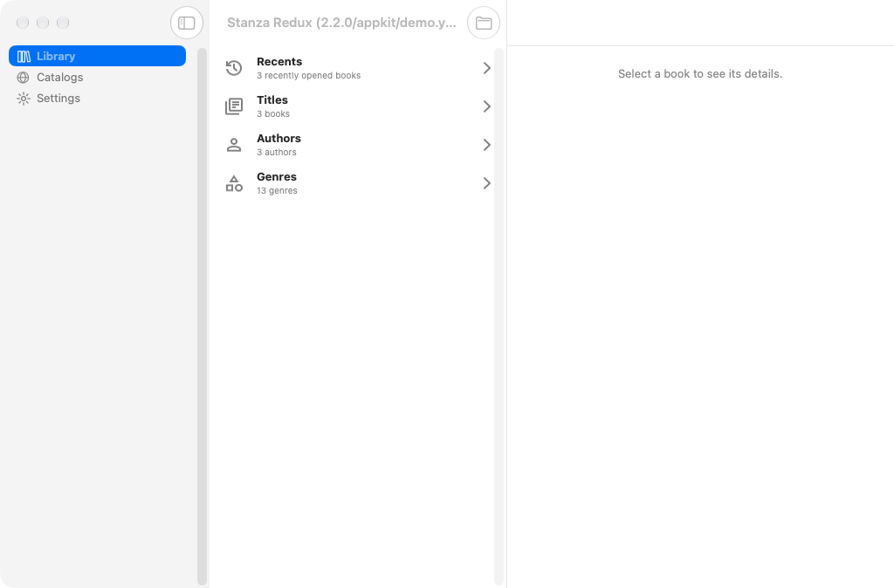Click the Genres shapes icon
Screen dimensions: 894x588
(x=234, y=183)
